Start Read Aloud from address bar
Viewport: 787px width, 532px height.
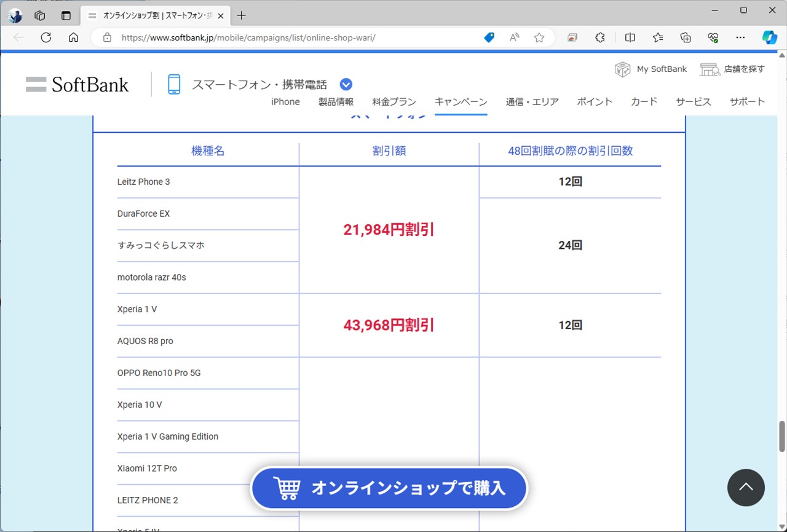tap(515, 37)
